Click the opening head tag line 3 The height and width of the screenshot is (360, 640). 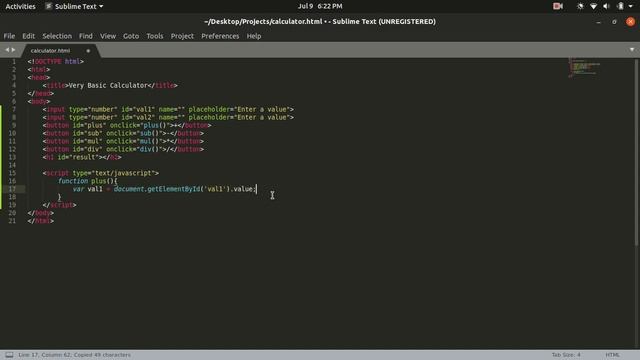coord(39,77)
